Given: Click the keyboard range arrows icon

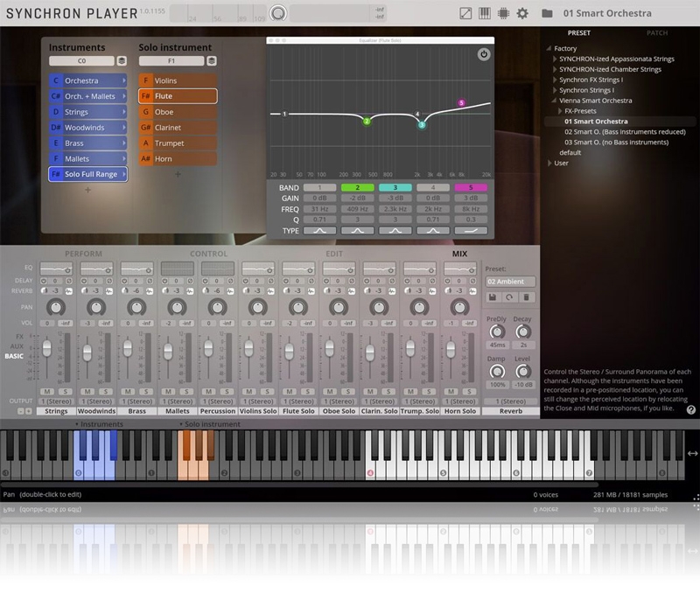Looking at the screenshot, I should pos(692,453).
